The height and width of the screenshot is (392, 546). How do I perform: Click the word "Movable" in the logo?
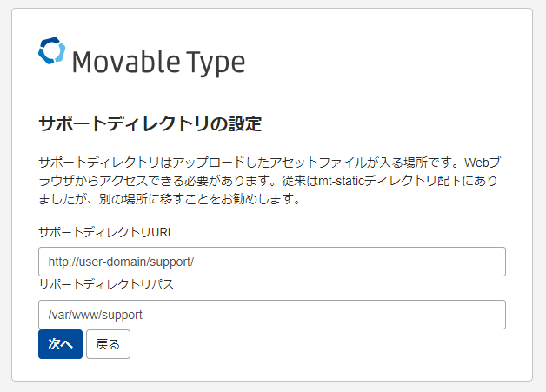coord(126,62)
